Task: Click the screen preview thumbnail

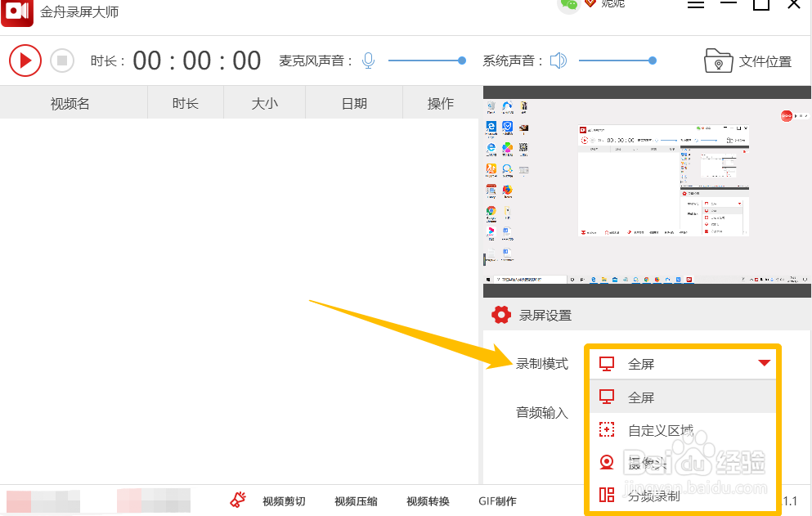Action: [x=647, y=191]
